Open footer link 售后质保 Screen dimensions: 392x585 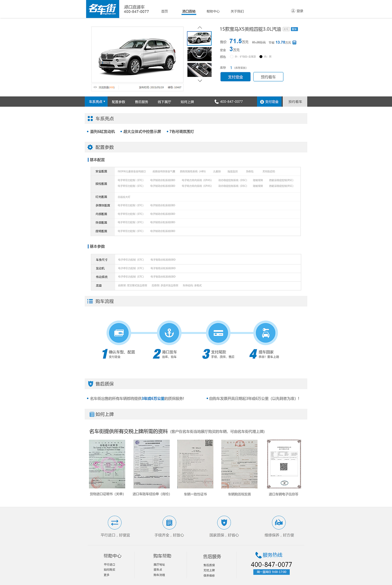pyautogui.click(x=209, y=565)
